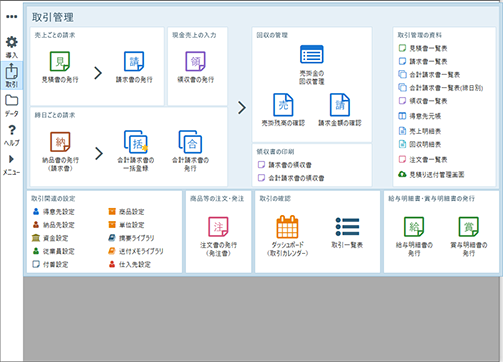The width and height of the screenshot is (503, 362).
Task: Open 従業員設定
Action: tap(54, 251)
